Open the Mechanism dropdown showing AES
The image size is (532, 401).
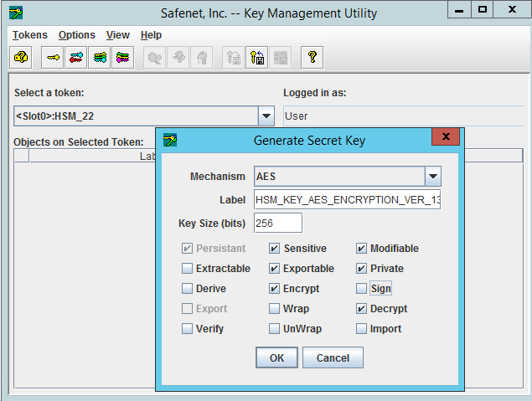(x=432, y=177)
